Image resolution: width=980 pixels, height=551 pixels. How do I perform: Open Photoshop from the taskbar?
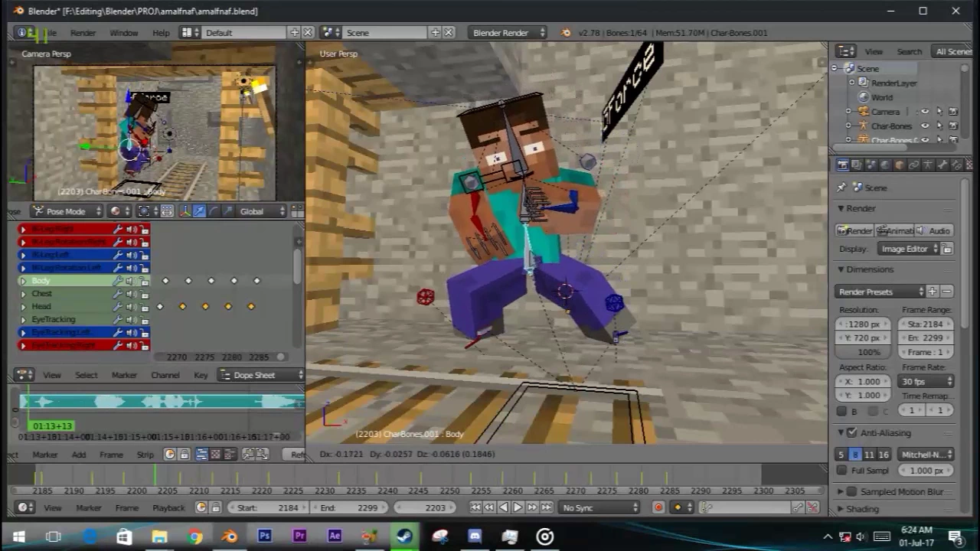click(x=264, y=536)
